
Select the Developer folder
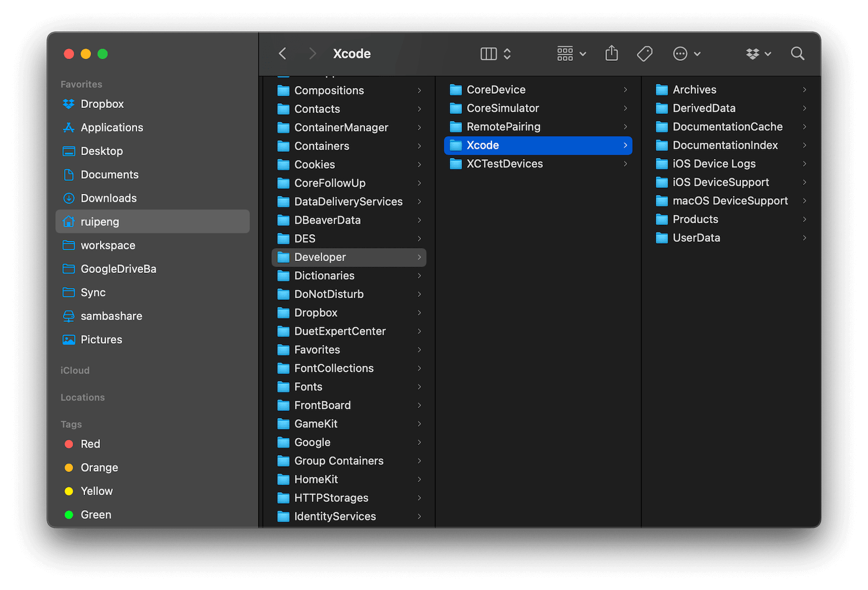349,257
